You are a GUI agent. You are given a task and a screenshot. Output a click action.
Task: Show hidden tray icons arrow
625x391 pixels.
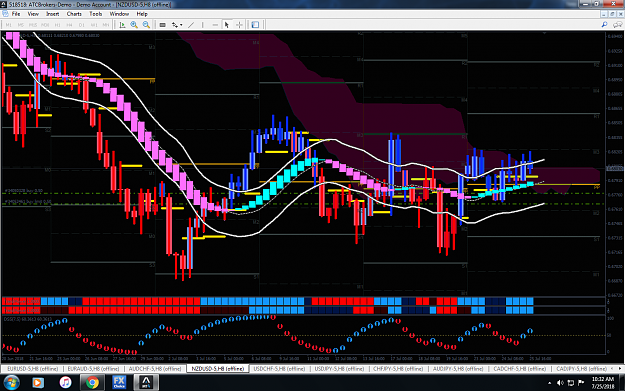click(x=550, y=383)
